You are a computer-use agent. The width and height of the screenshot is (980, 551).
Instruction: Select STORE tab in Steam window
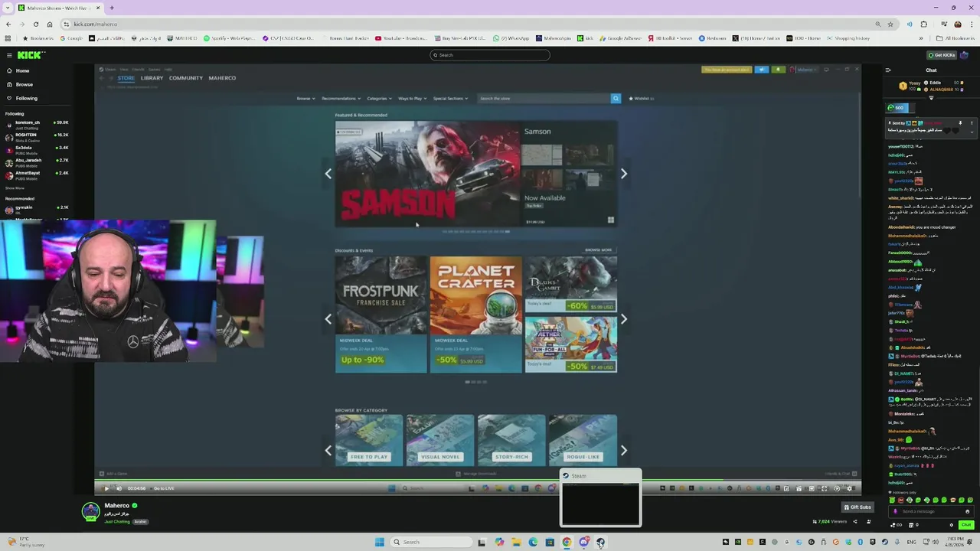click(126, 78)
